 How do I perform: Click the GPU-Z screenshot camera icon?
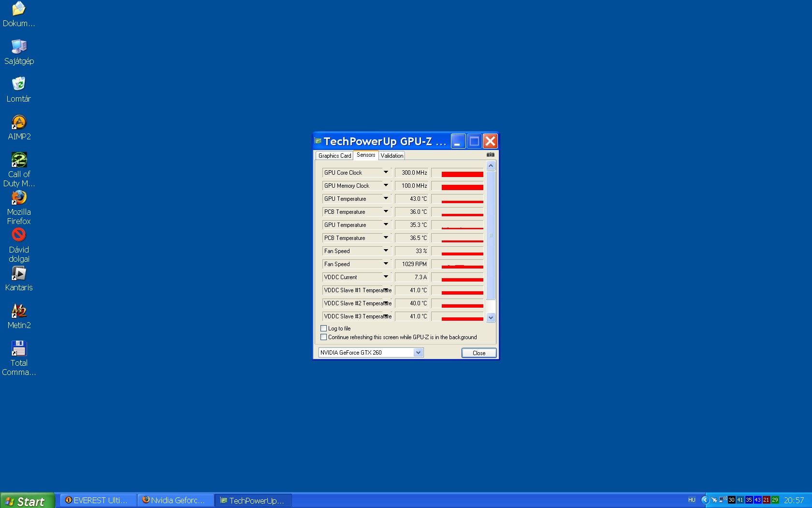491,155
